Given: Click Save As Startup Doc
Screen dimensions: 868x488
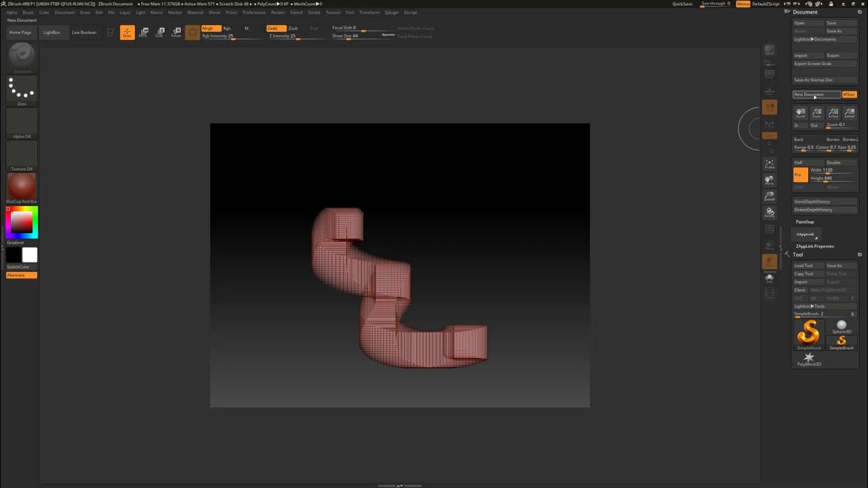Looking at the screenshot, I should point(825,80).
